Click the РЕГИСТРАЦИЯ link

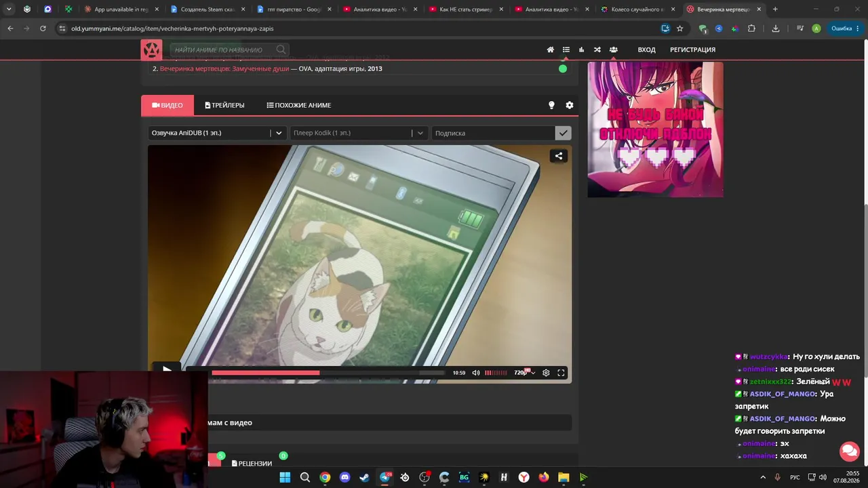click(x=692, y=49)
